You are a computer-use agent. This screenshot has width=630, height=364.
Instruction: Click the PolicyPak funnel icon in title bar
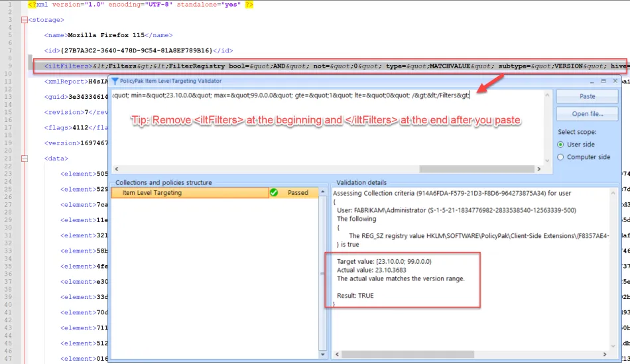[x=115, y=81]
